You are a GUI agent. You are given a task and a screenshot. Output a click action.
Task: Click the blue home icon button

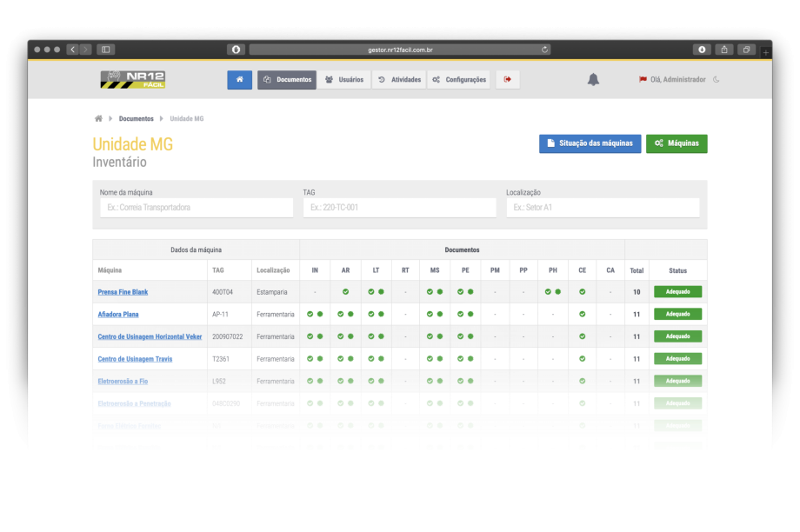239,80
